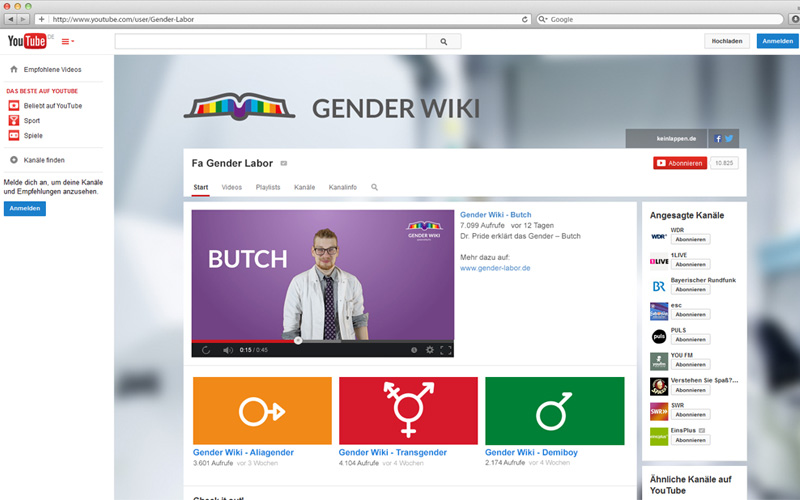This screenshot has height=500, width=800.
Task: Focus the YouTube search field
Action: pos(270,41)
